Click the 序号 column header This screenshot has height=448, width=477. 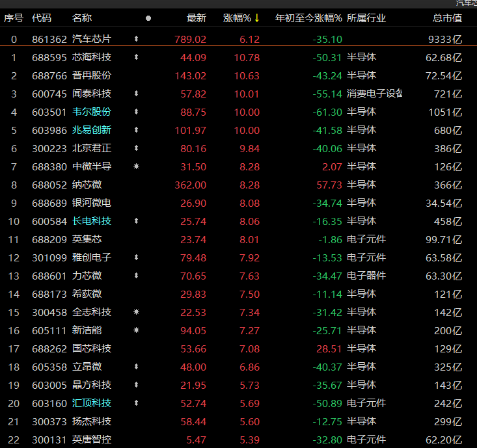point(14,18)
